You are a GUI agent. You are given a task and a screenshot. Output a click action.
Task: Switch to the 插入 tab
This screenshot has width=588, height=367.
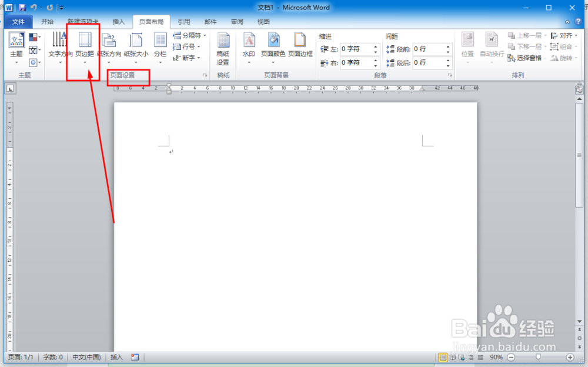coord(119,22)
